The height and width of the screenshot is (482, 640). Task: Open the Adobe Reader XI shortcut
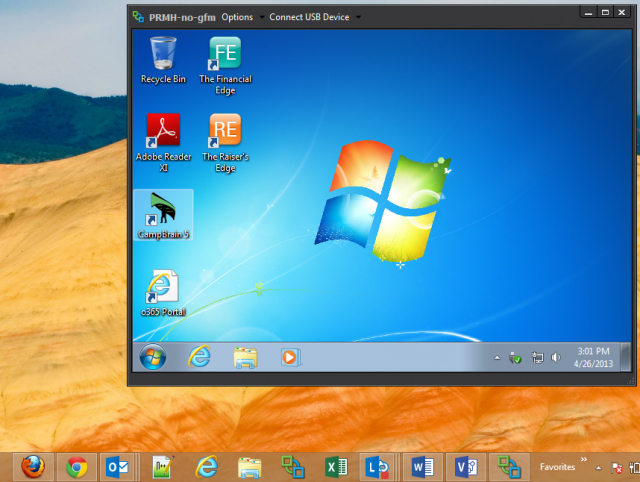point(163,142)
